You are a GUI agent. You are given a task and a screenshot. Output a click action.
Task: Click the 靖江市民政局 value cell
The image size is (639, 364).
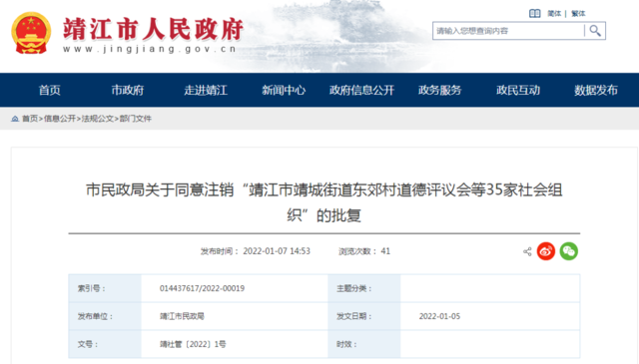[x=235, y=316]
